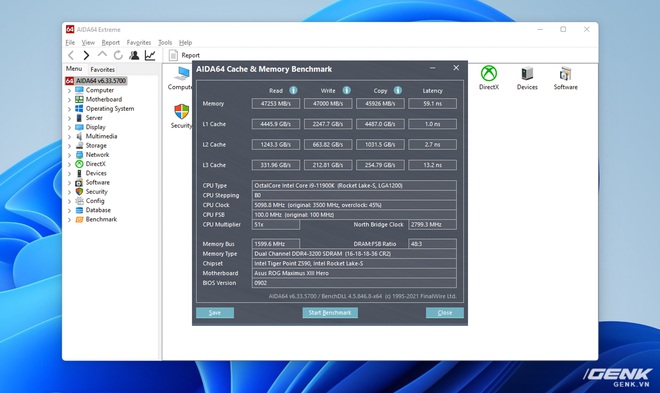The height and width of the screenshot is (393, 660).
Task: Open the graph chart toolbar icon
Action: pyautogui.click(x=150, y=55)
